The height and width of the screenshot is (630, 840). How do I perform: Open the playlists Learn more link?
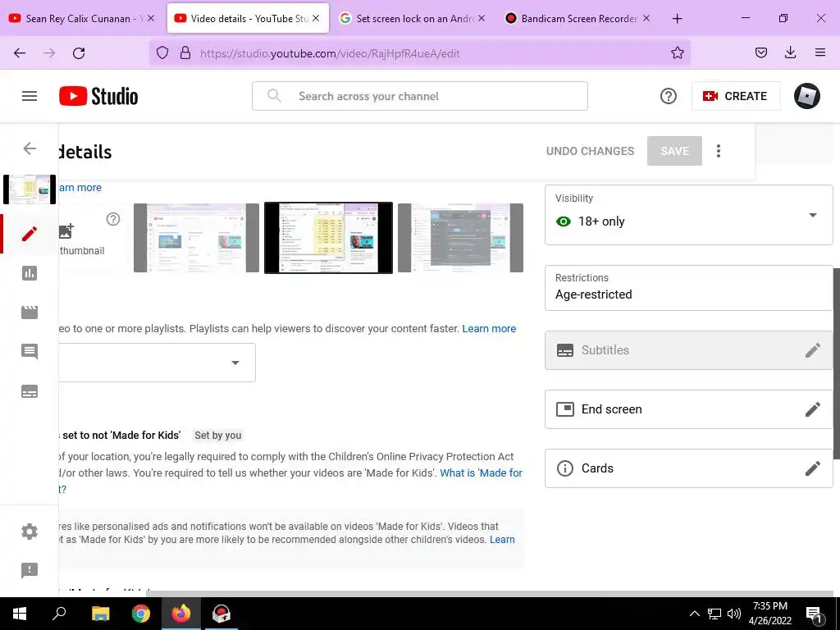pyautogui.click(x=489, y=328)
